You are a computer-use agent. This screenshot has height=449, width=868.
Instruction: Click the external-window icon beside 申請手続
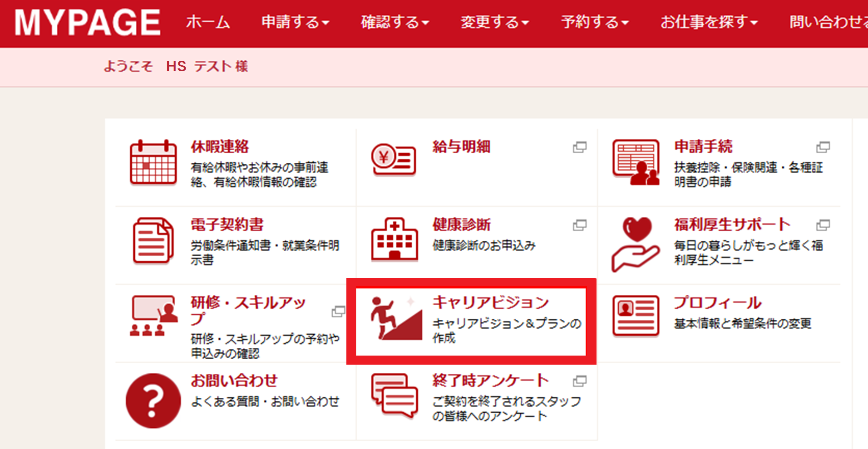pos(823,147)
